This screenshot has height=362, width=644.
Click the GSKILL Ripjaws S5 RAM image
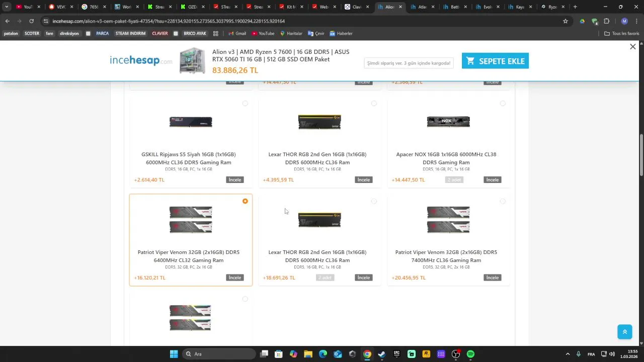pos(191,122)
